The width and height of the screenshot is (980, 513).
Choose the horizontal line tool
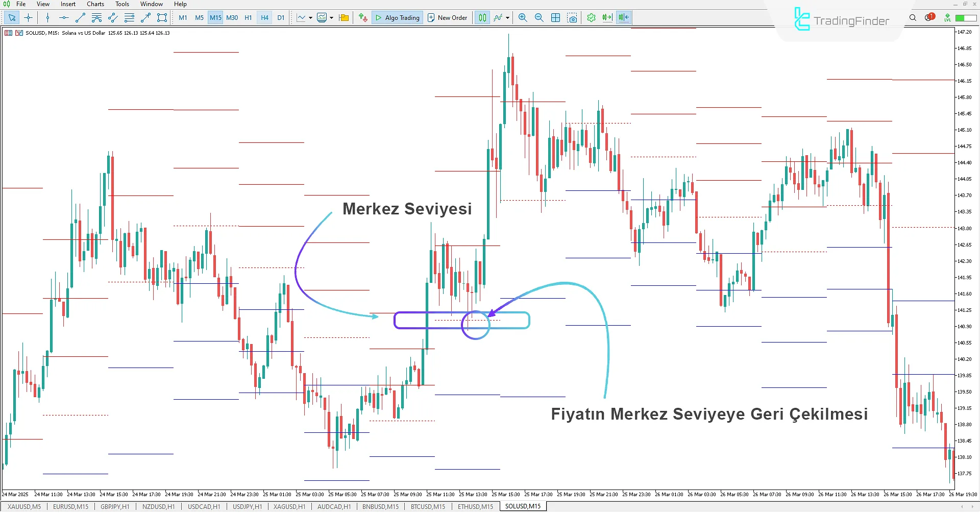[64, 18]
